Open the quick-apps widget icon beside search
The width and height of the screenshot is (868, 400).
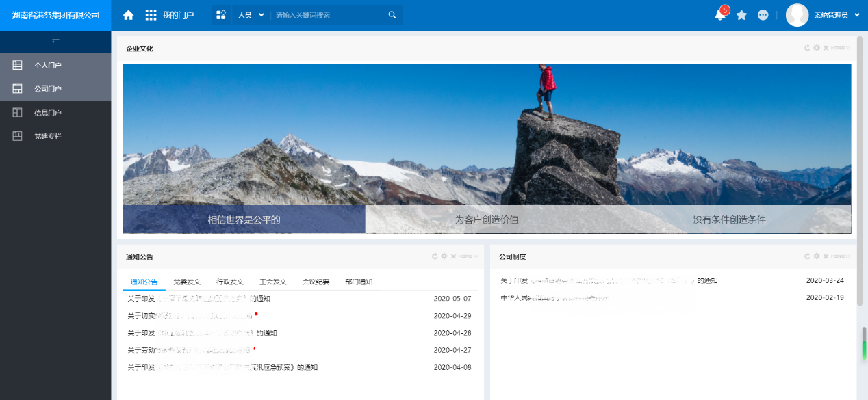tap(221, 15)
